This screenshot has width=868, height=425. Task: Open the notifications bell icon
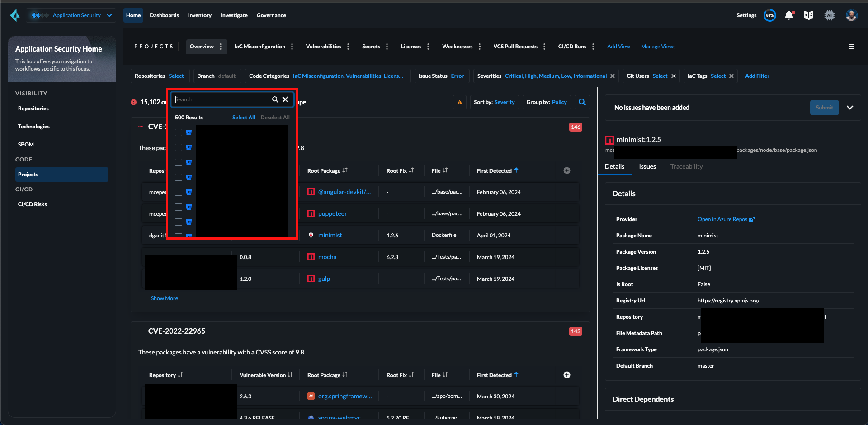pyautogui.click(x=789, y=15)
